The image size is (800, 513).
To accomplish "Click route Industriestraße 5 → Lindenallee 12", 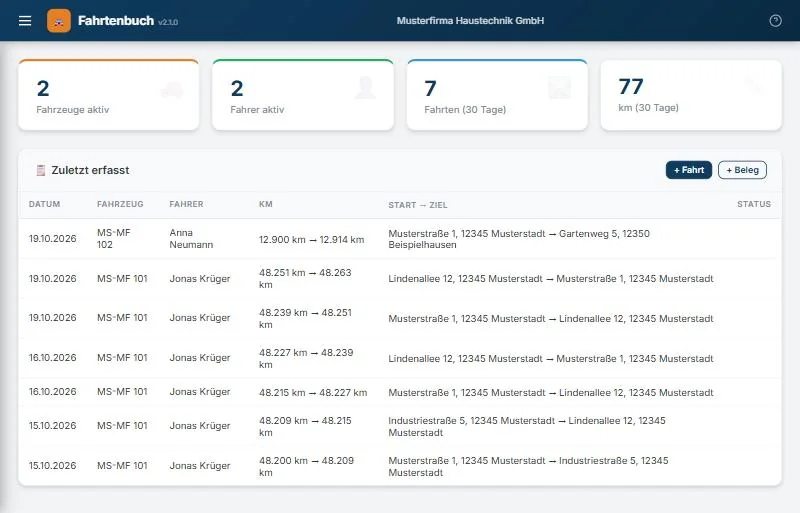I will [527, 427].
